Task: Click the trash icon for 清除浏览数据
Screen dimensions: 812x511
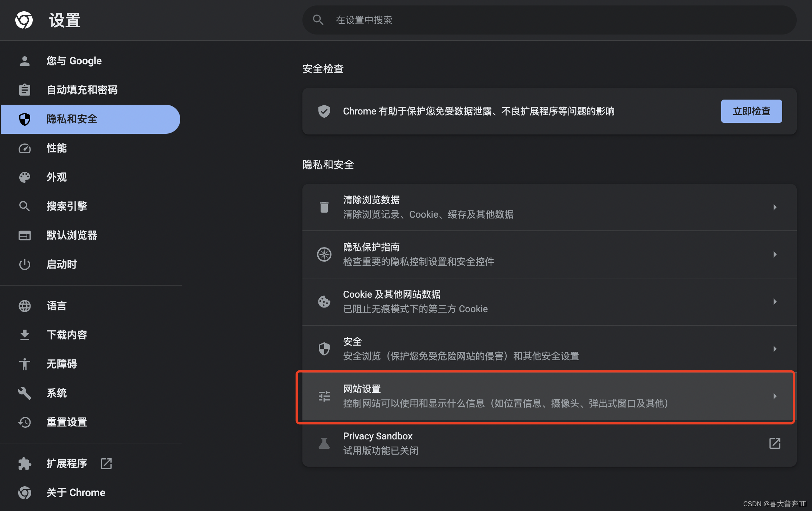Action: pos(324,207)
